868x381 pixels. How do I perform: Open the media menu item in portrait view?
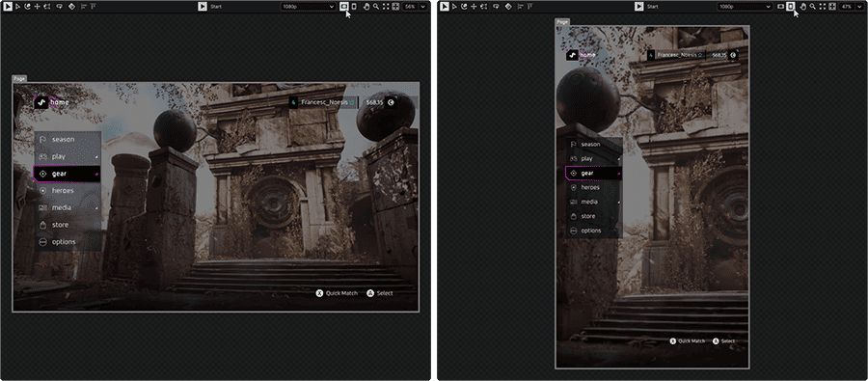(x=594, y=203)
